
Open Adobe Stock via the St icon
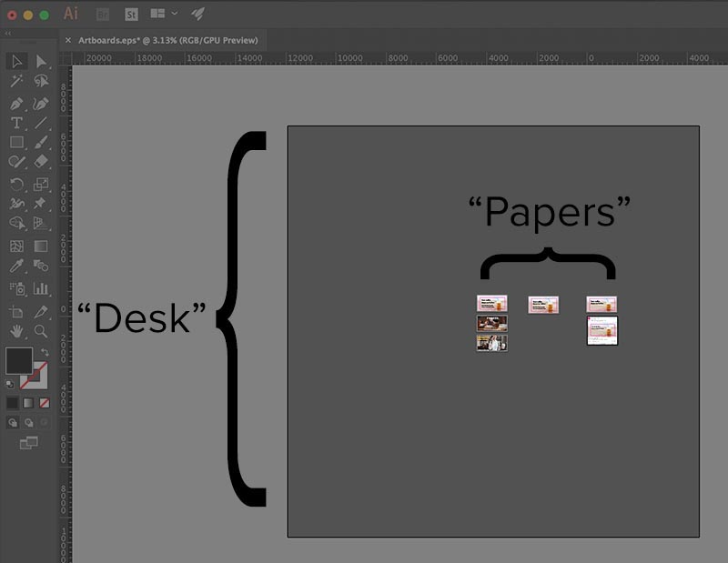click(131, 14)
